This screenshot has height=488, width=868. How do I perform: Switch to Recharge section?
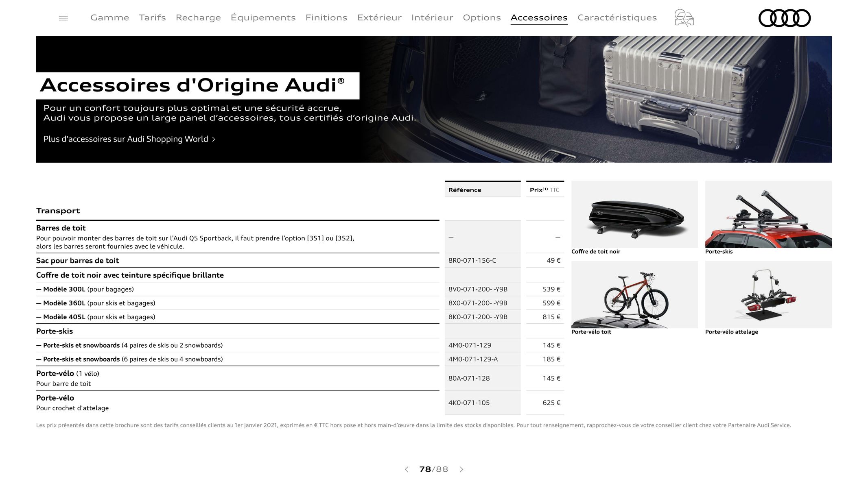(198, 17)
